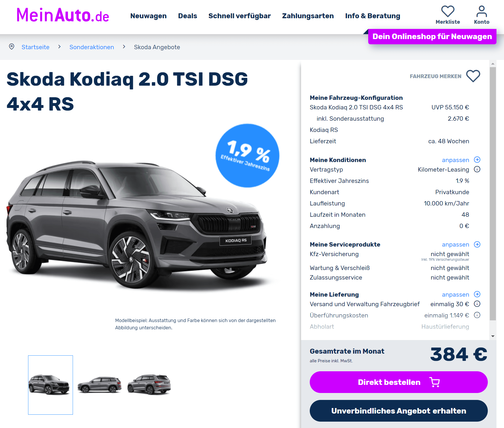Viewport: 504px width, 428px height.
Task: Expand the Schnell verfügbar menu
Action: (239, 16)
